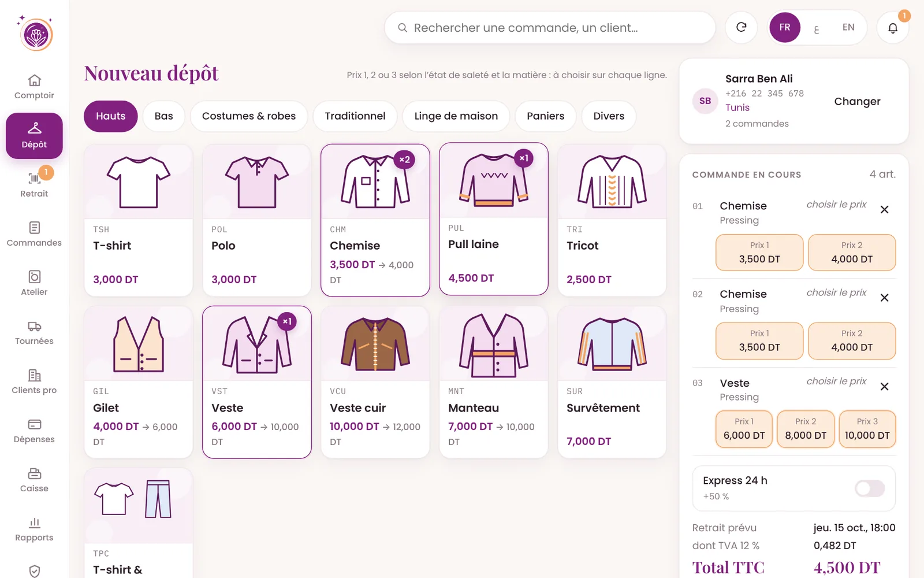Click the refresh icon button
Viewport: 924px width, 578px height.
742,27
